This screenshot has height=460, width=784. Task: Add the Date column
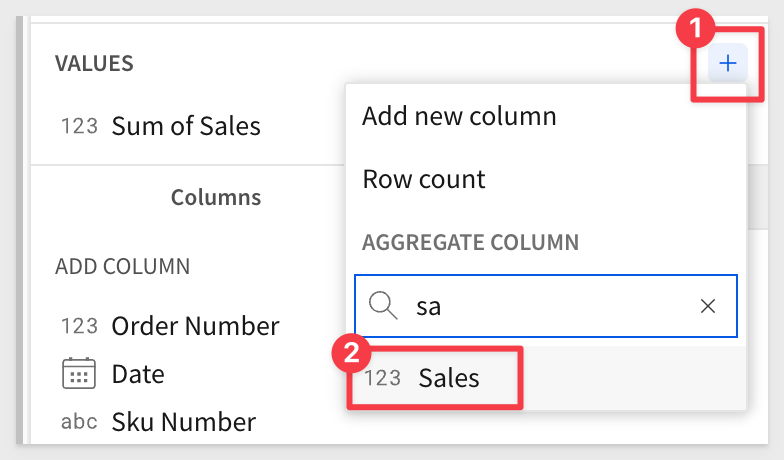click(x=138, y=374)
